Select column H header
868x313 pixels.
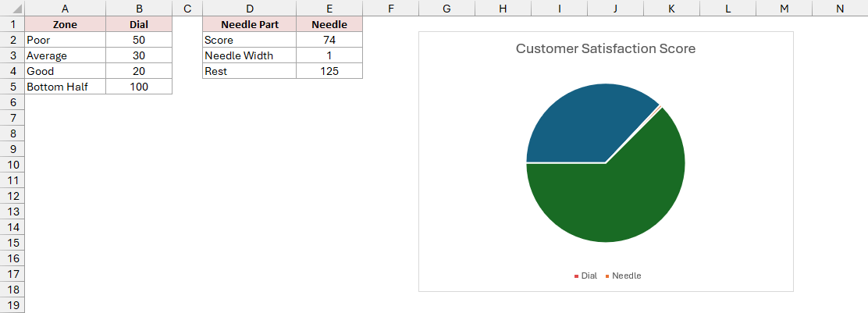[503, 9]
